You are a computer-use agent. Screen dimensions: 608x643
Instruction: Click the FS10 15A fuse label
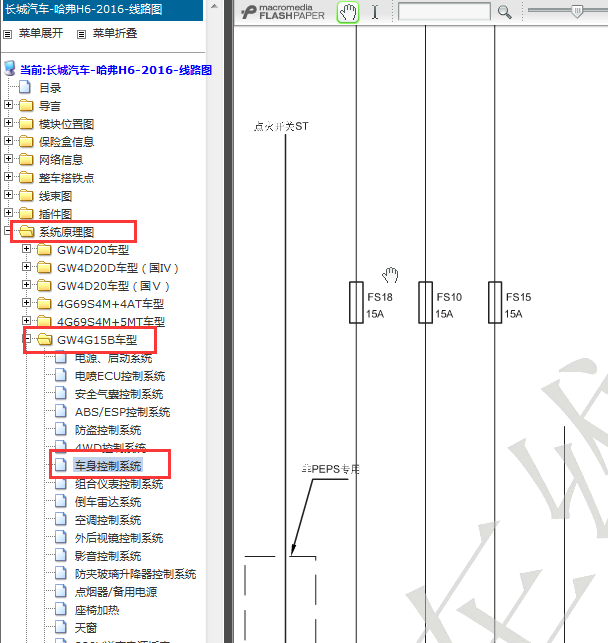coord(449,306)
